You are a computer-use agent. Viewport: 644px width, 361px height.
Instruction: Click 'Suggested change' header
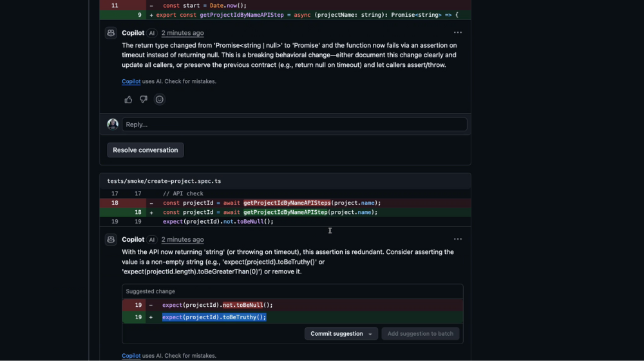[150, 291]
